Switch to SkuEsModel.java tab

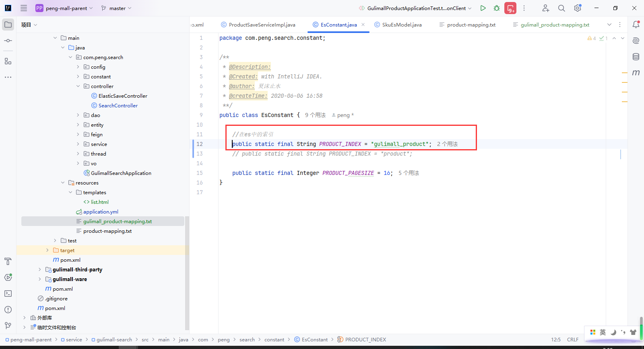click(x=398, y=25)
